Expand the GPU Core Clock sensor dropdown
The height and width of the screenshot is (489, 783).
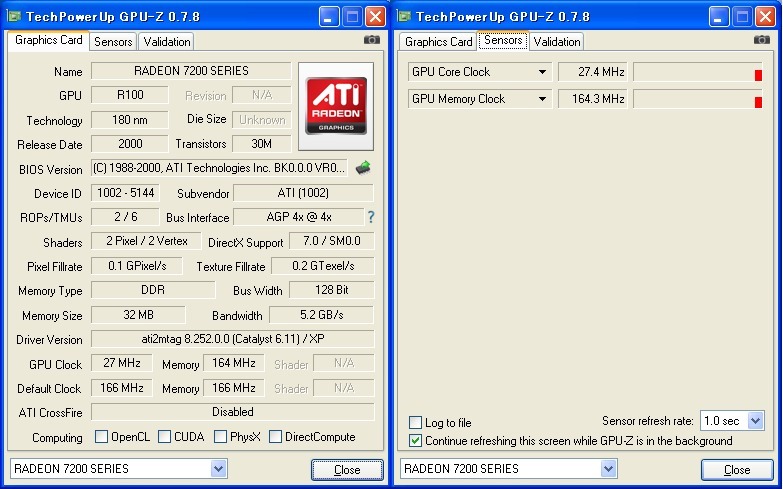542,72
